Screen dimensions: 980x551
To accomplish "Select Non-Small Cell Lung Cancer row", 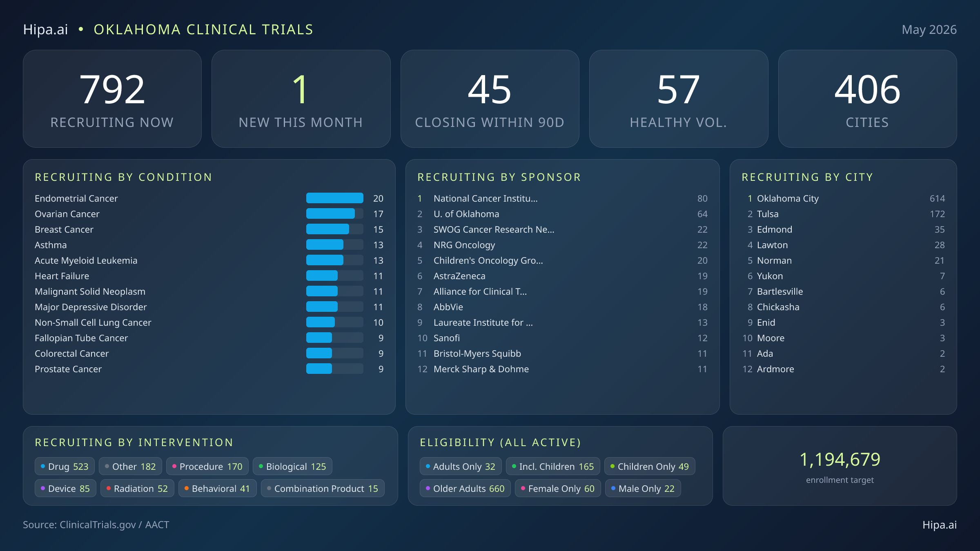I will tap(209, 322).
